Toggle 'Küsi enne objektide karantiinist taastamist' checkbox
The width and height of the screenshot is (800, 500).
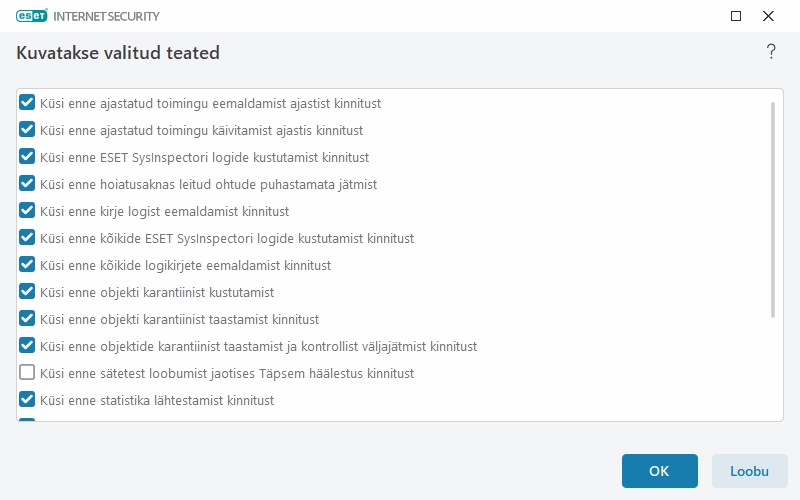click(x=28, y=346)
